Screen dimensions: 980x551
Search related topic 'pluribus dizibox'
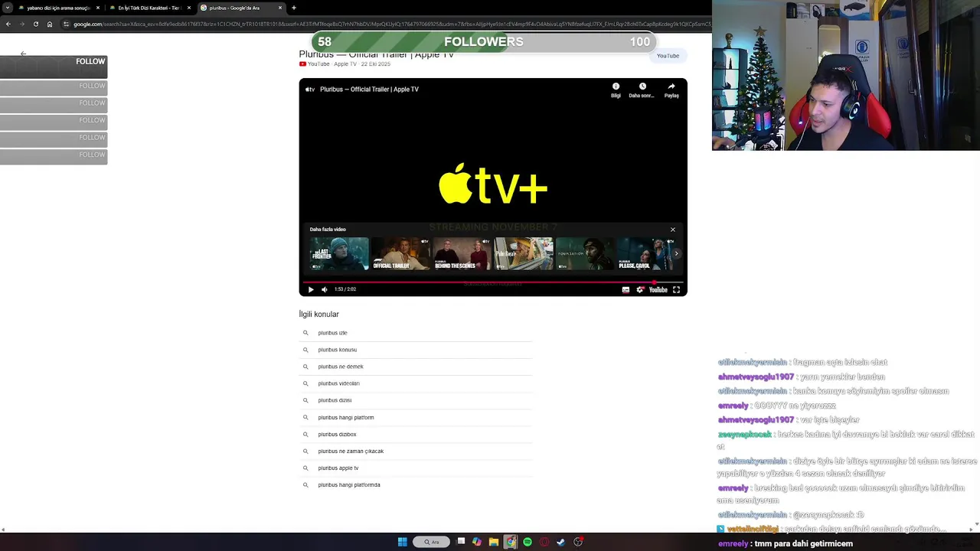coord(416,434)
